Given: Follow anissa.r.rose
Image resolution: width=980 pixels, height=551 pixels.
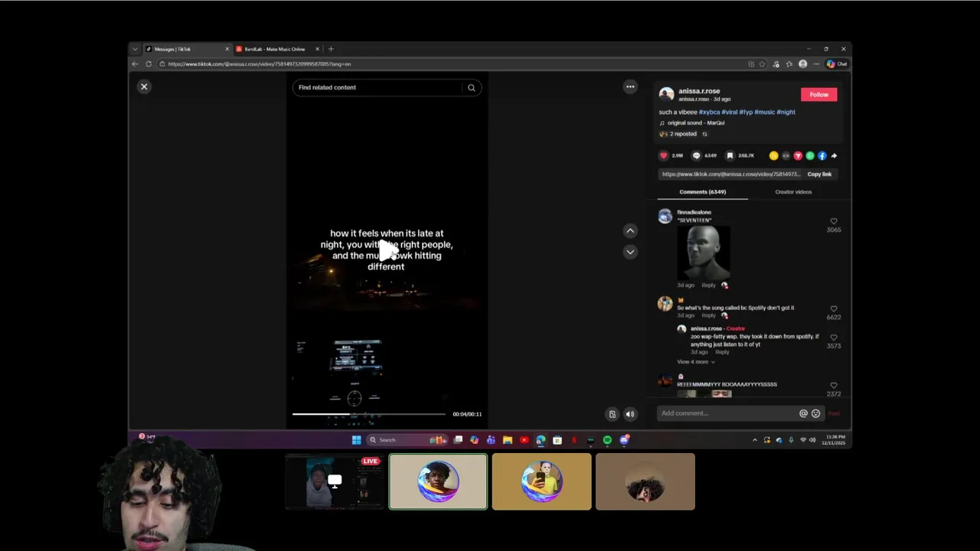Looking at the screenshot, I should (818, 94).
